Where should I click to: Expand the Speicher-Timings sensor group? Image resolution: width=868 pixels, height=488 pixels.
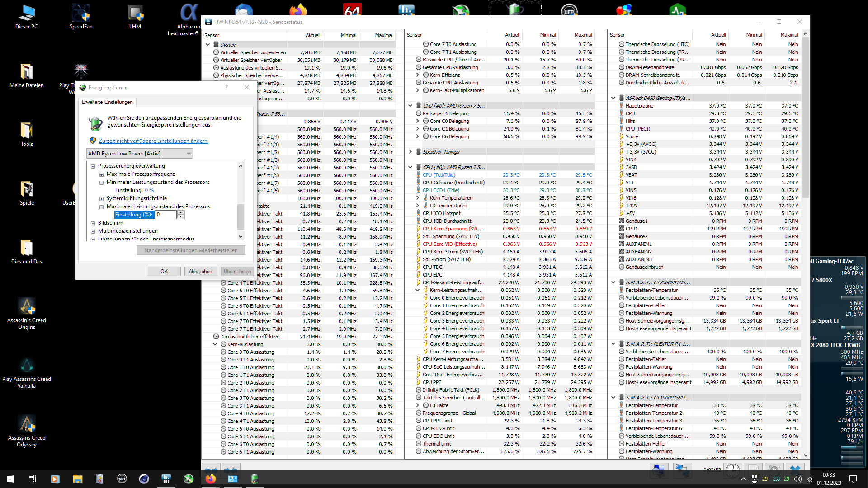click(x=410, y=152)
